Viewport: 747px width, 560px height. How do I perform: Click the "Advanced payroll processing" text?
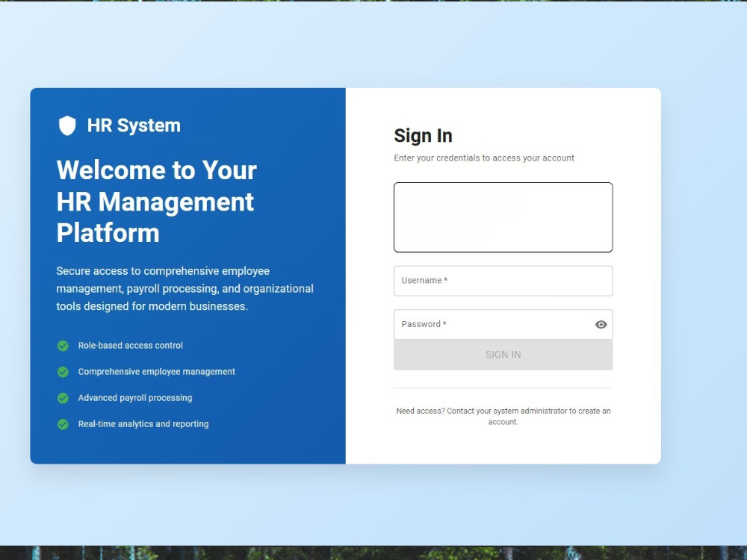pos(135,398)
